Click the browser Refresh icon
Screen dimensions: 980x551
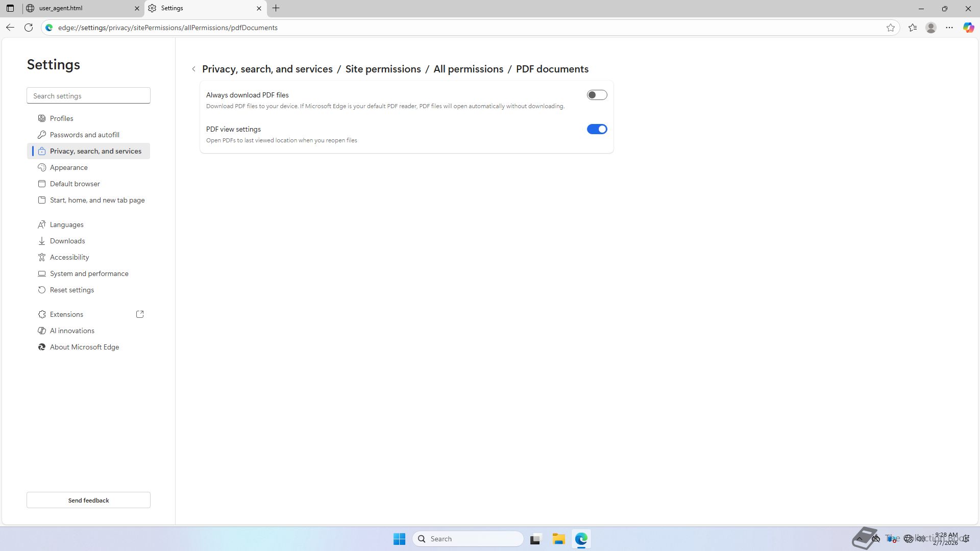click(x=29, y=28)
